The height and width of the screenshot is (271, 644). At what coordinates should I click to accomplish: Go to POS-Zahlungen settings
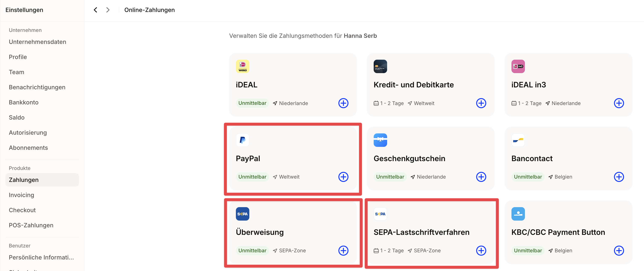[31, 225]
